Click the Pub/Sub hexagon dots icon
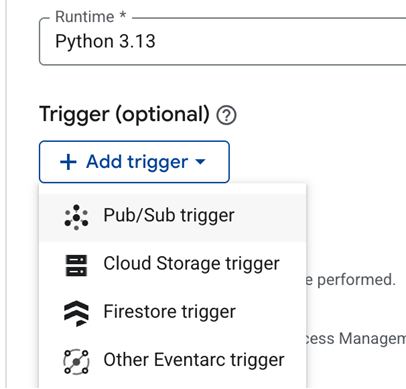The width and height of the screenshot is (406, 389). click(x=76, y=217)
